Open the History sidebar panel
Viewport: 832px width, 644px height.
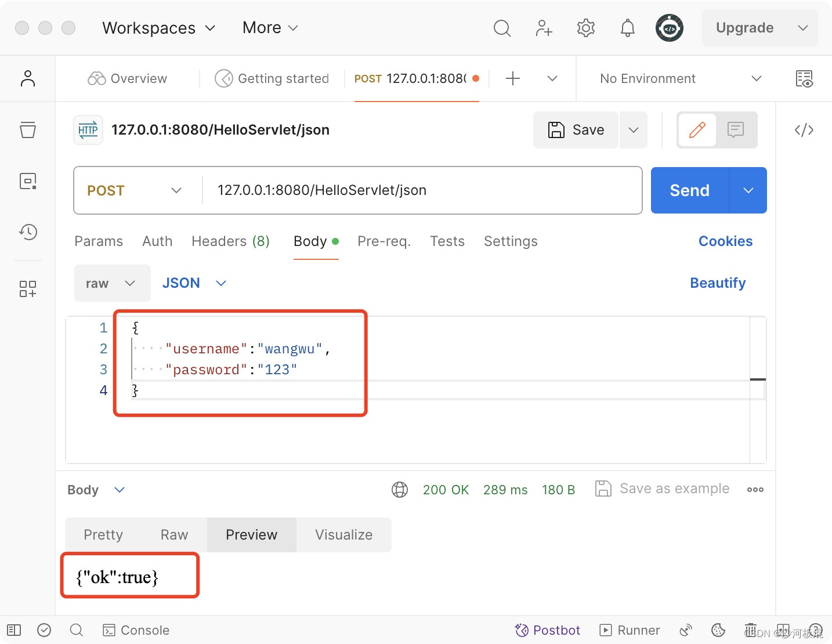(27, 231)
